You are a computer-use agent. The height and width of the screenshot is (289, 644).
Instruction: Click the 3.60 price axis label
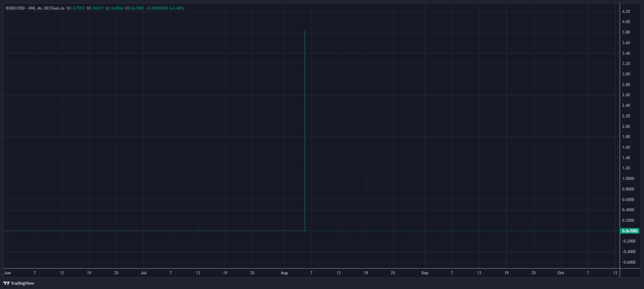click(x=626, y=43)
